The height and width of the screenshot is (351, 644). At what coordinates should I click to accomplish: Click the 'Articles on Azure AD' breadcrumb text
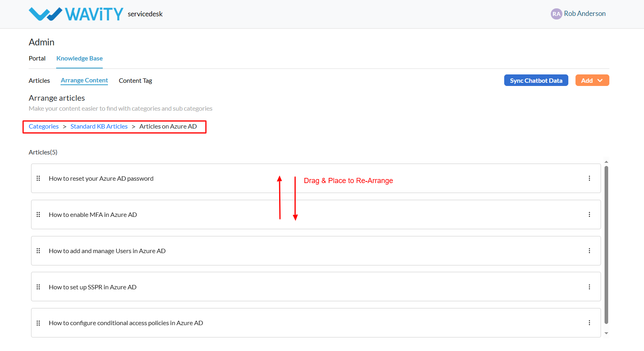tap(168, 127)
